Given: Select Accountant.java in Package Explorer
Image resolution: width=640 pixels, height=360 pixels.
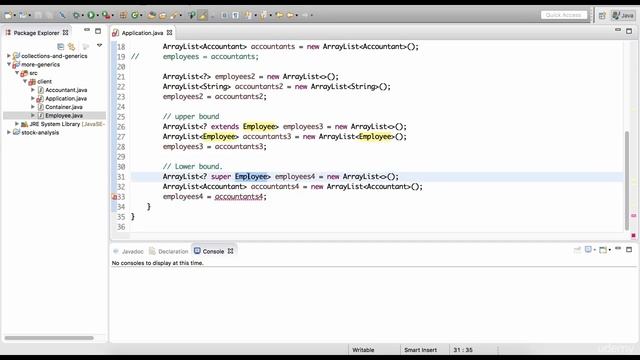Looking at the screenshot, I should tap(66, 90).
